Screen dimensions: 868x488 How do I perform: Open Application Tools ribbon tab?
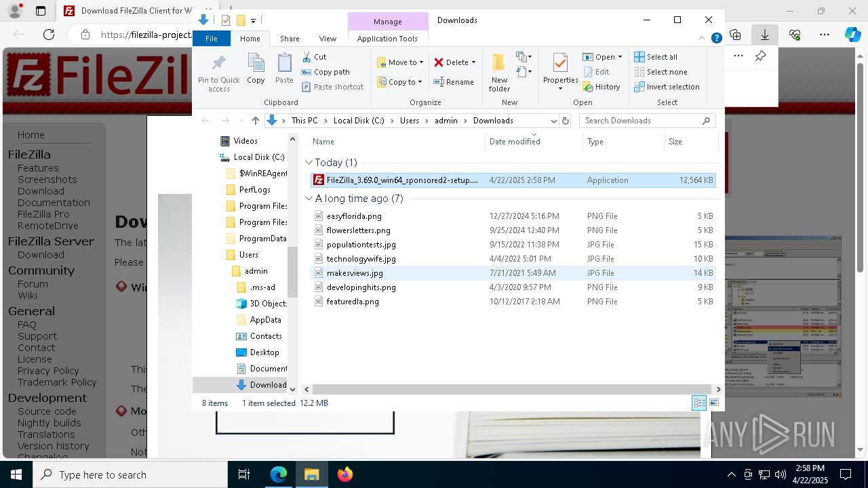tap(387, 39)
